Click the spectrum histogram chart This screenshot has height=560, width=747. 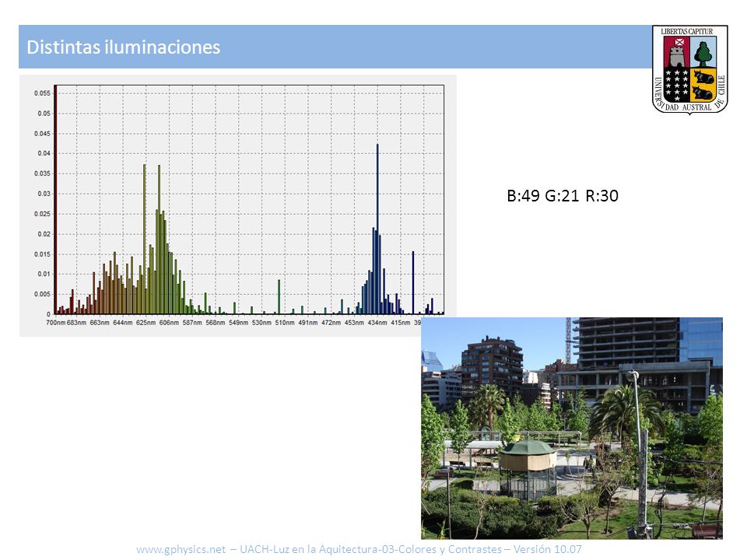[x=238, y=205]
